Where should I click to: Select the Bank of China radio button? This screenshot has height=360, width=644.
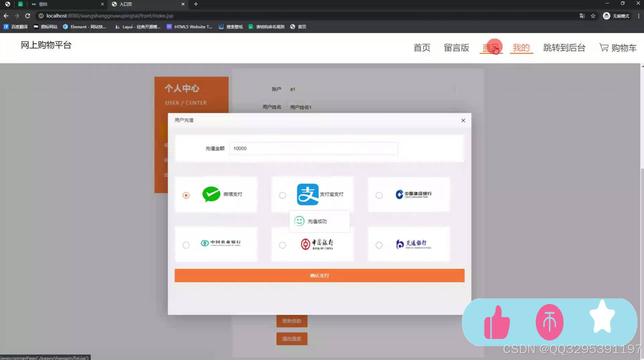pos(282,245)
